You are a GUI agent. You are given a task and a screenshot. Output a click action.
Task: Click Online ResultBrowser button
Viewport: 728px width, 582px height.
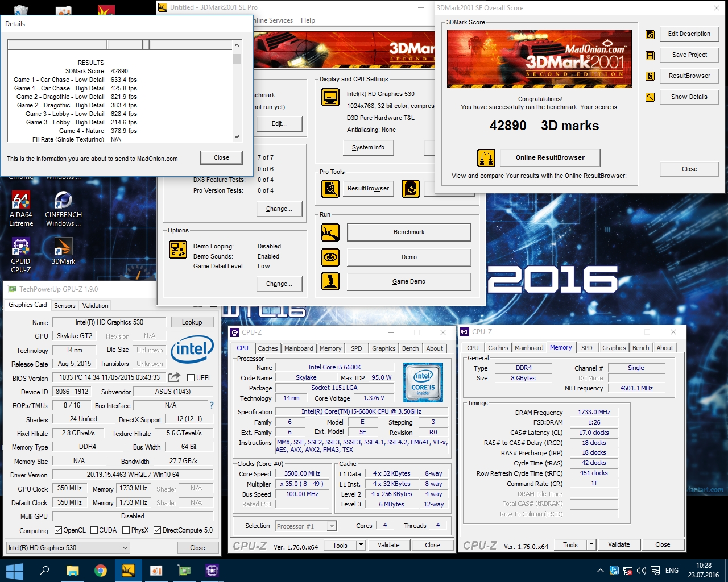pos(550,157)
